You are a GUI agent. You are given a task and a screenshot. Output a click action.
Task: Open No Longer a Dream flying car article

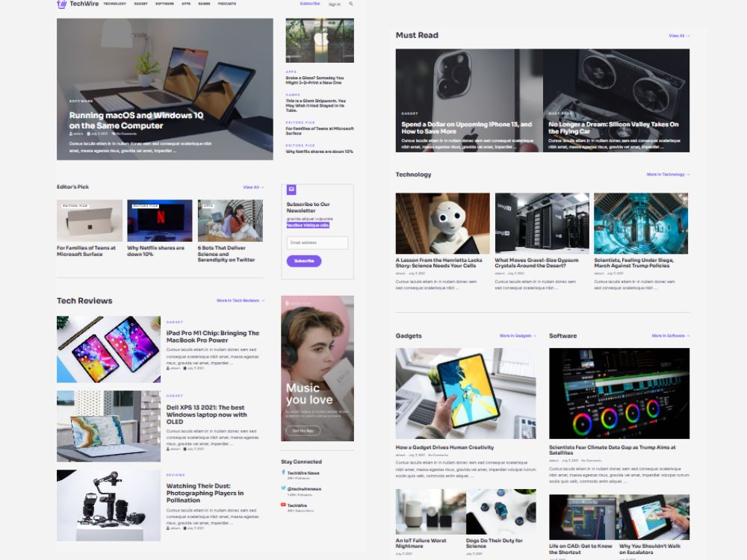click(613, 128)
